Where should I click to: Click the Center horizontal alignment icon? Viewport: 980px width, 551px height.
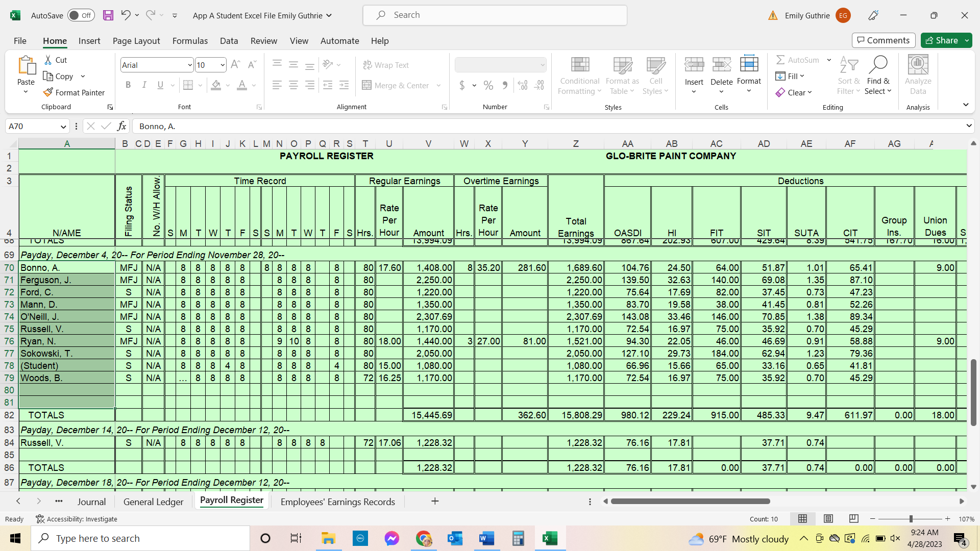pos(293,85)
